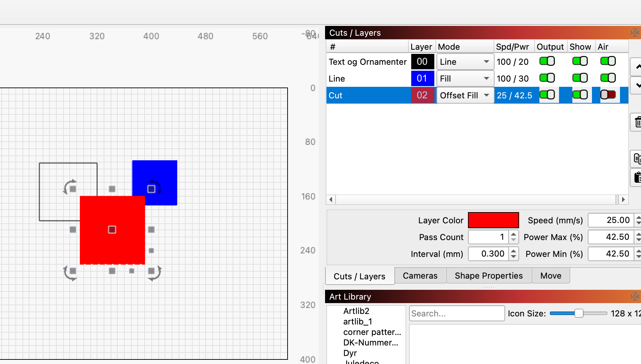The width and height of the screenshot is (641, 364).
Task: Copy layer settings with the copy icon
Action: click(x=637, y=159)
